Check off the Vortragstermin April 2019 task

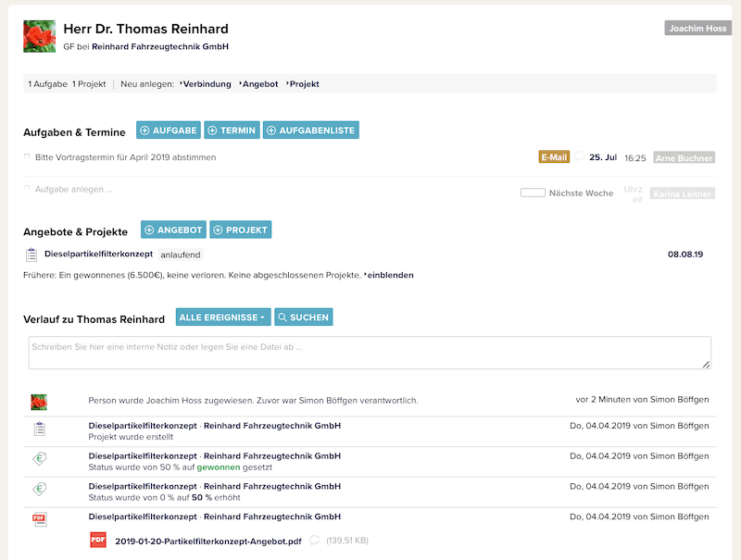click(27, 157)
